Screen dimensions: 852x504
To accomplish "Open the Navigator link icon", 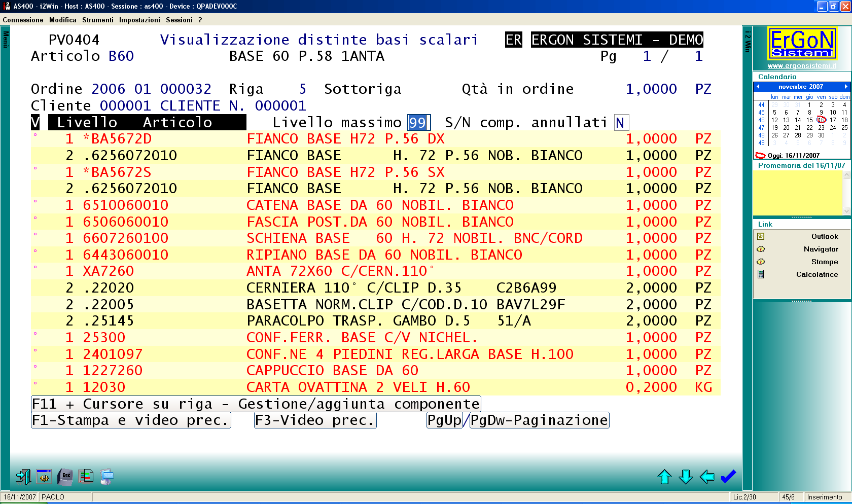I will click(x=761, y=249).
